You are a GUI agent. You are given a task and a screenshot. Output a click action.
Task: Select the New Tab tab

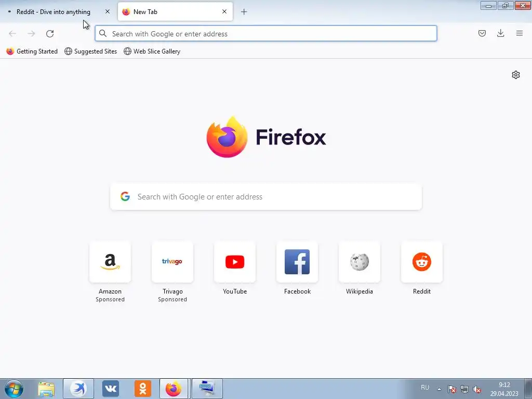point(175,12)
